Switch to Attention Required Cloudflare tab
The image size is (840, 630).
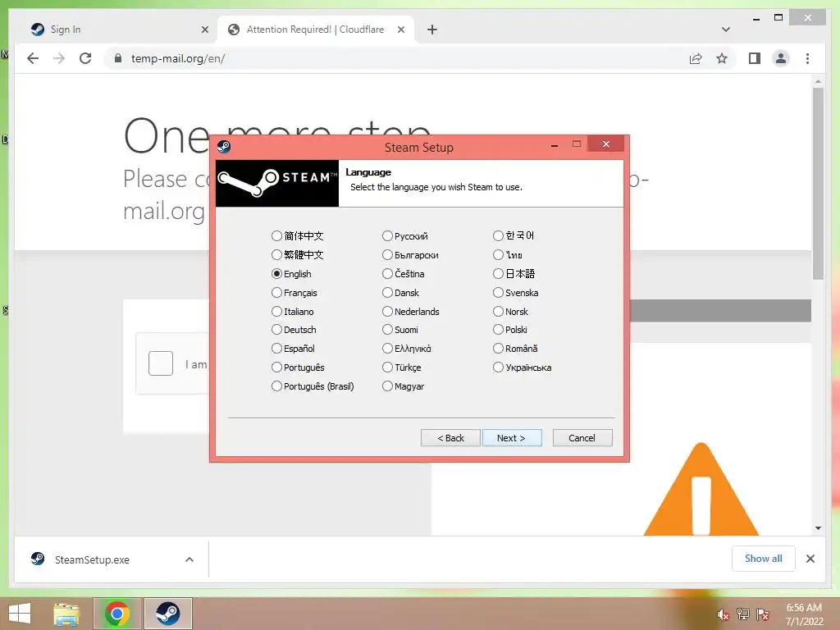point(315,30)
